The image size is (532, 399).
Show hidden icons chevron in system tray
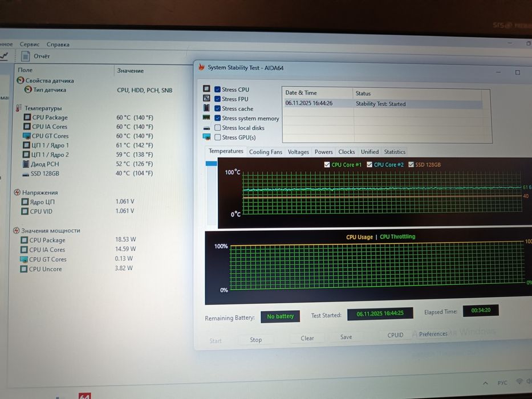tap(485, 382)
